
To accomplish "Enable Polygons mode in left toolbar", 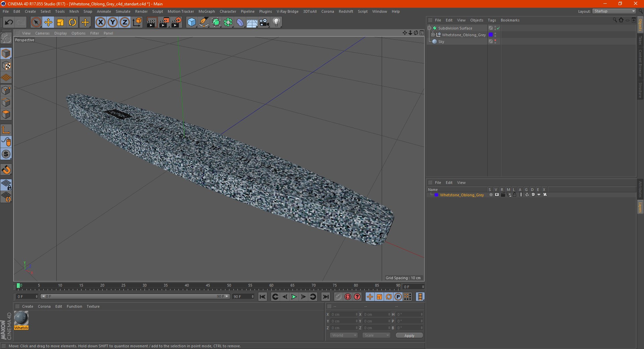I will click(x=6, y=114).
